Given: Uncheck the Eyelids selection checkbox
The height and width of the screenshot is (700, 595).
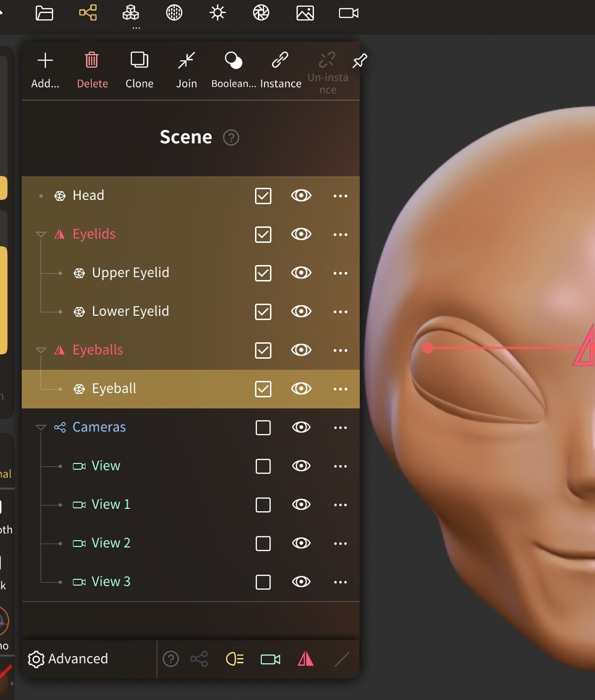Looking at the screenshot, I should tap(263, 235).
